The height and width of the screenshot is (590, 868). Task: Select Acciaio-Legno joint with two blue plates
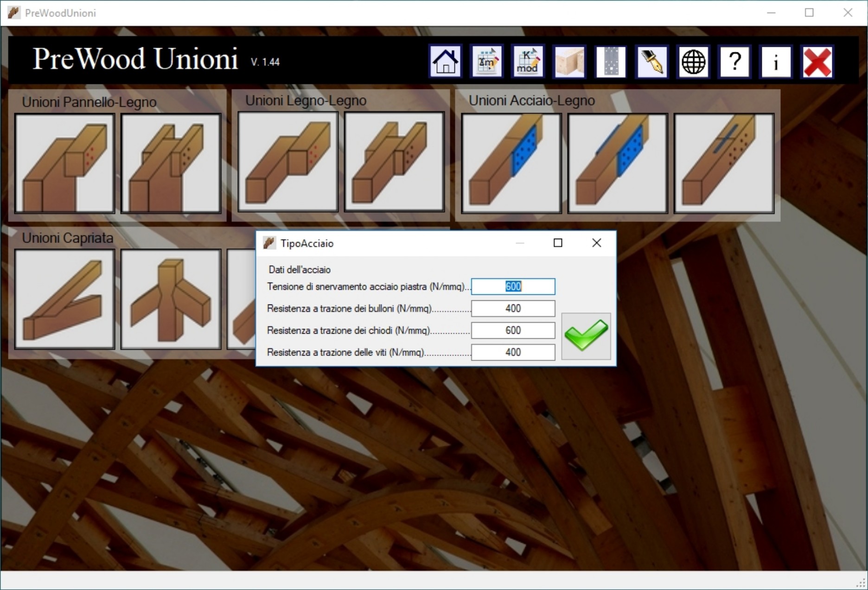click(x=618, y=164)
